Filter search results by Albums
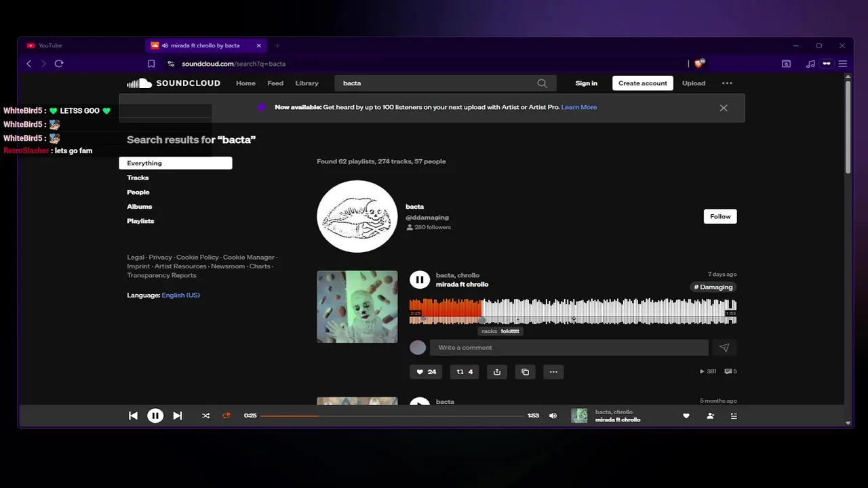This screenshot has width=868, height=488. tap(140, 207)
